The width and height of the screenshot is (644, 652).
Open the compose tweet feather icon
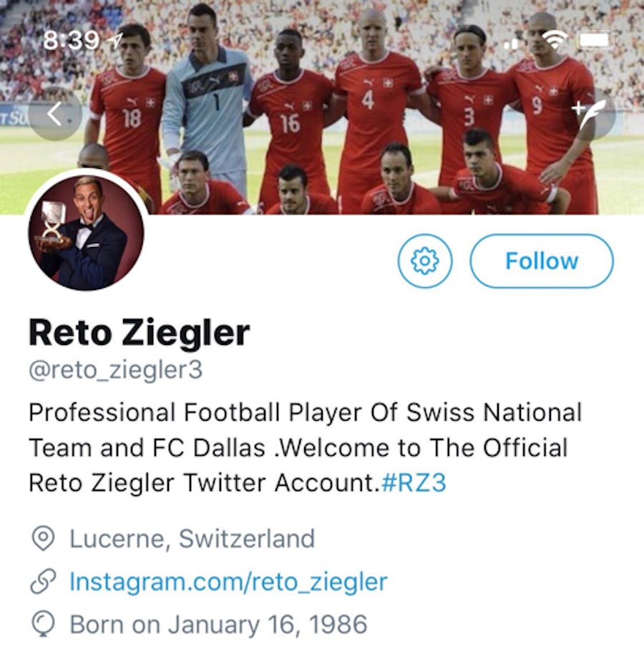coord(590,112)
